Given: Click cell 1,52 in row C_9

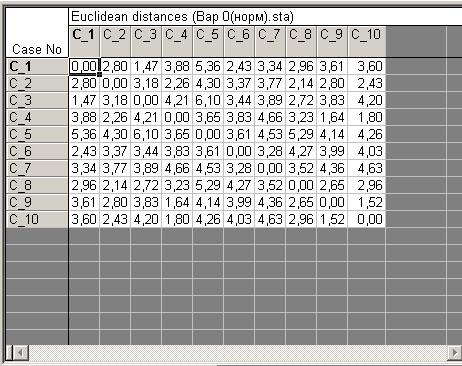Looking at the screenshot, I should (367, 202).
